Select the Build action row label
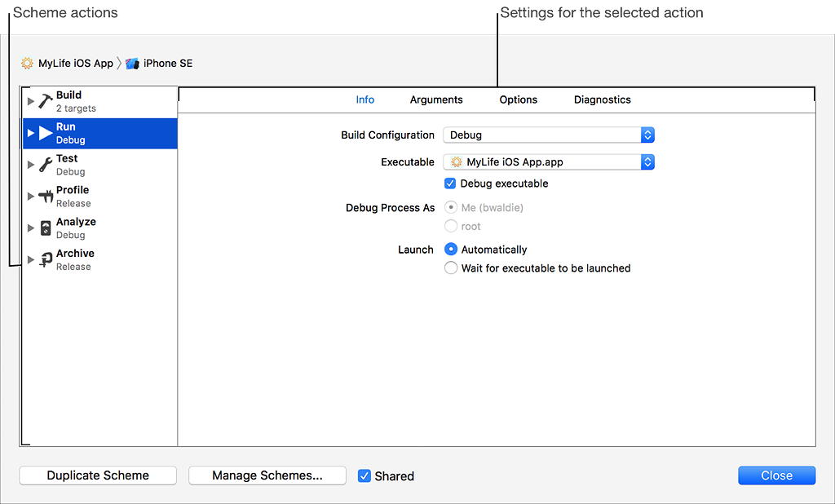The image size is (835, 504). point(68,95)
